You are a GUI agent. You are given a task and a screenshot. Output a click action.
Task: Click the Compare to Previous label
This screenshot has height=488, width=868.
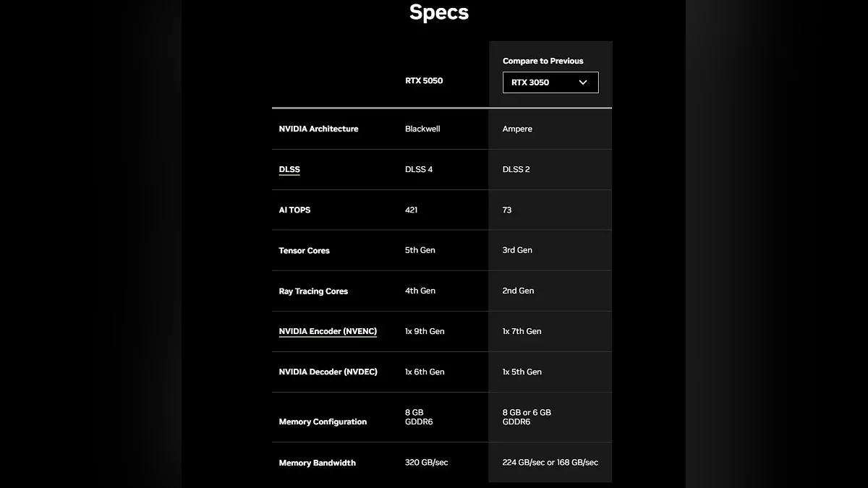542,61
